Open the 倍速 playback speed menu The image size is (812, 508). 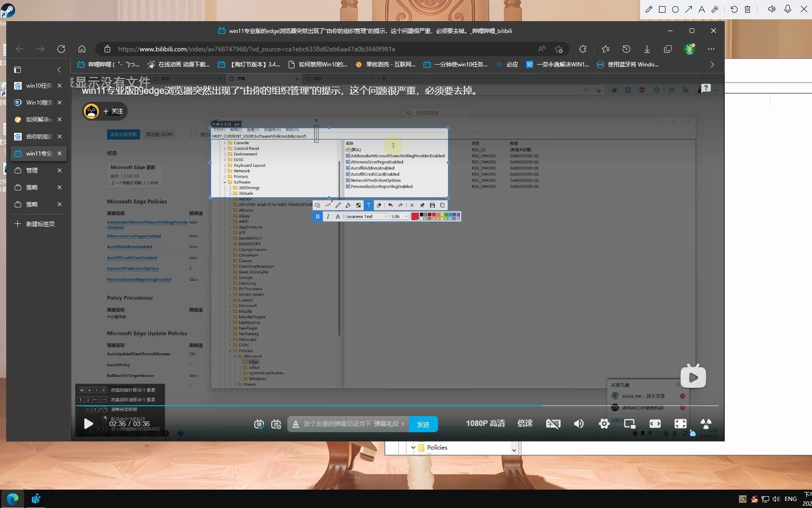pyautogui.click(x=525, y=424)
